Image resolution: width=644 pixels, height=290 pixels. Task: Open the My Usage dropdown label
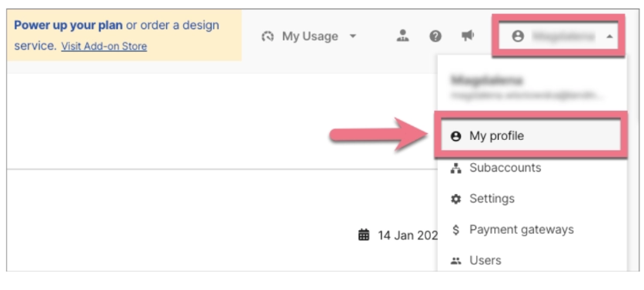pyautogui.click(x=310, y=37)
